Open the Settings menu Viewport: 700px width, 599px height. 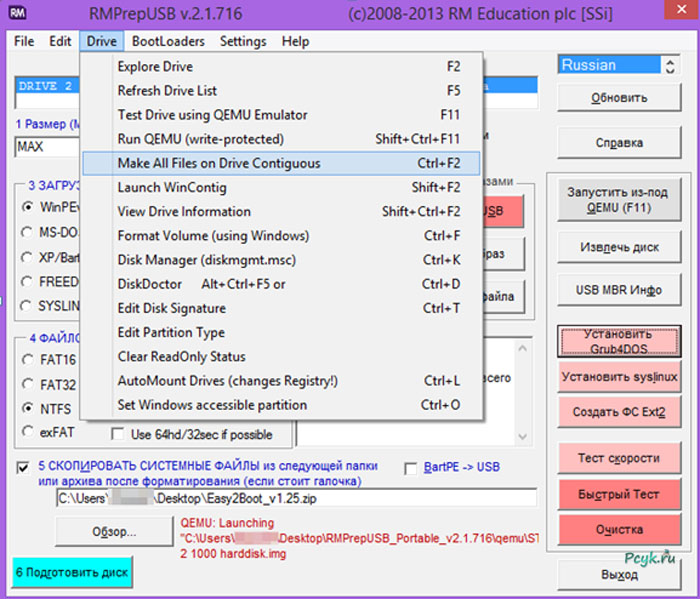(243, 42)
